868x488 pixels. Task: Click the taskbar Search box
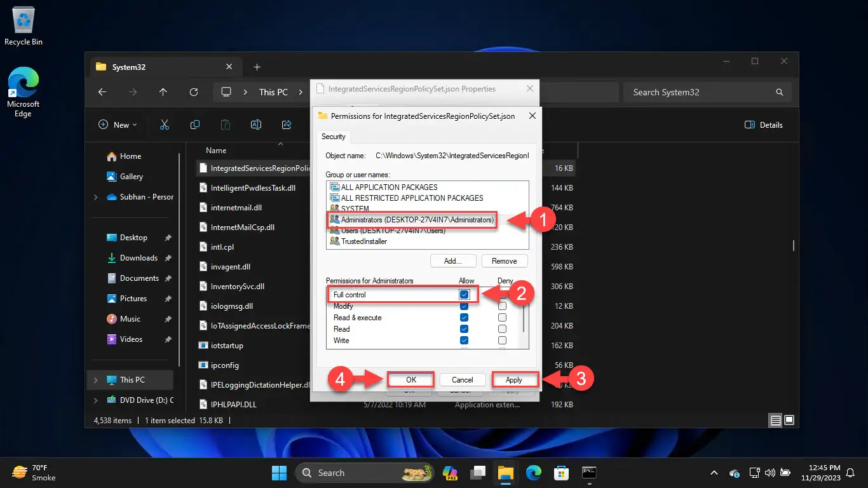click(x=365, y=473)
